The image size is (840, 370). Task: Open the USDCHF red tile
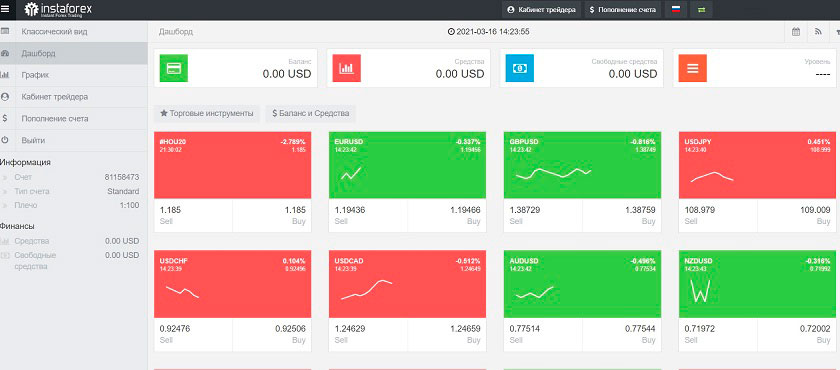(232, 284)
